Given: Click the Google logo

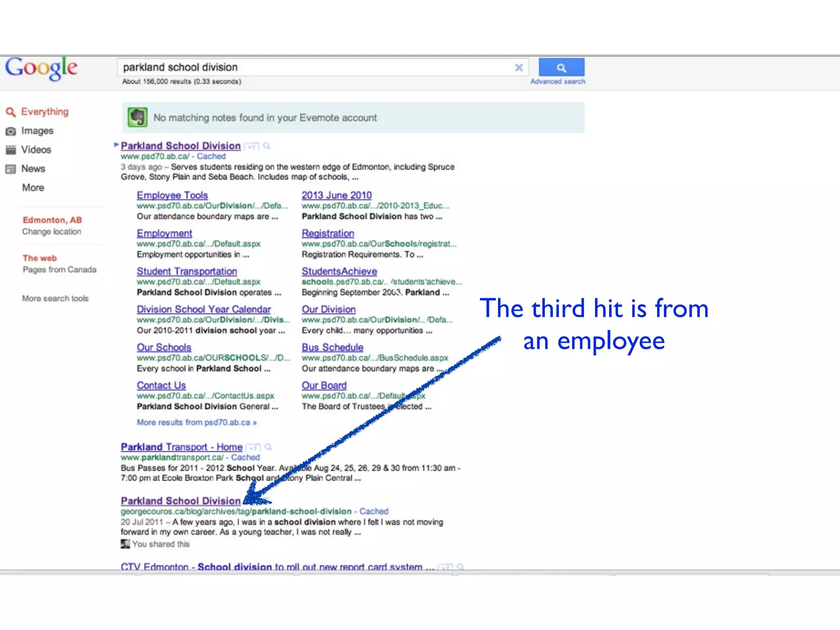Looking at the screenshot, I should pyautogui.click(x=41, y=68).
